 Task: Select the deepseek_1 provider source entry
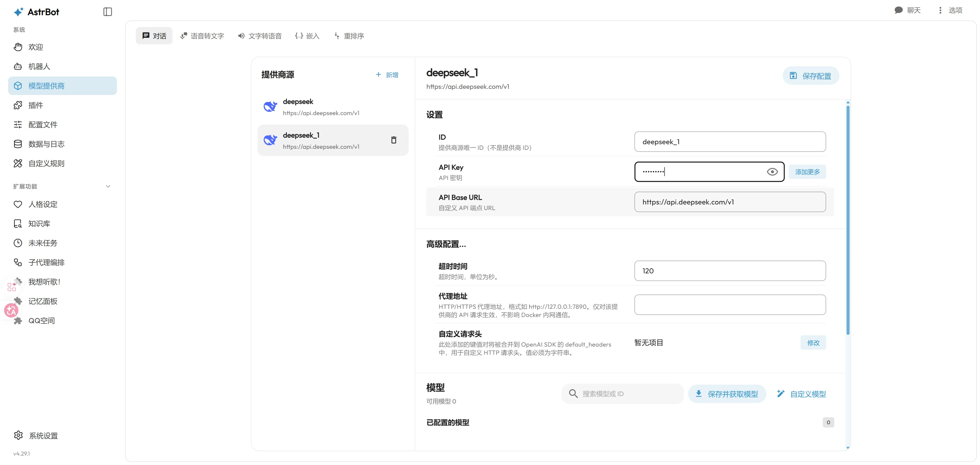point(333,140)
